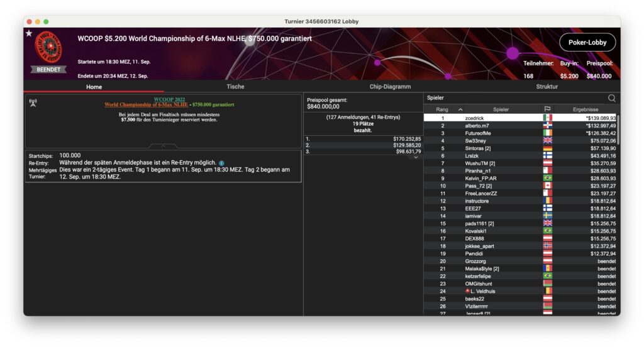Click the Poker-Lobby button
This screenshot has width=644, height=347.
pos(587,42)
